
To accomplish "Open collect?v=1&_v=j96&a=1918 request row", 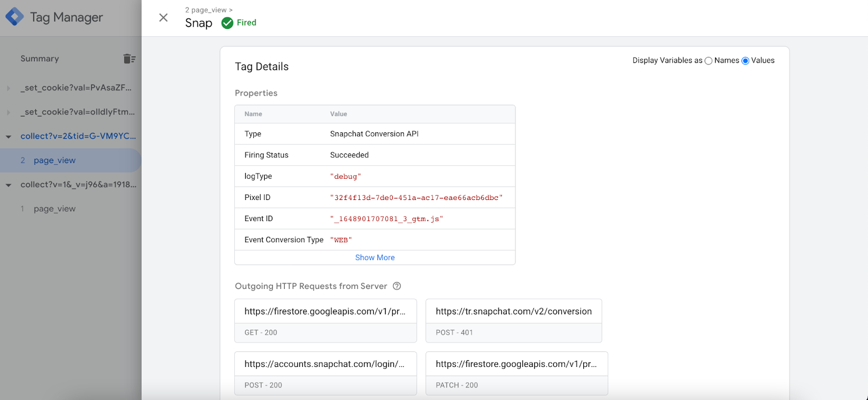I will (x=79, y=185).
